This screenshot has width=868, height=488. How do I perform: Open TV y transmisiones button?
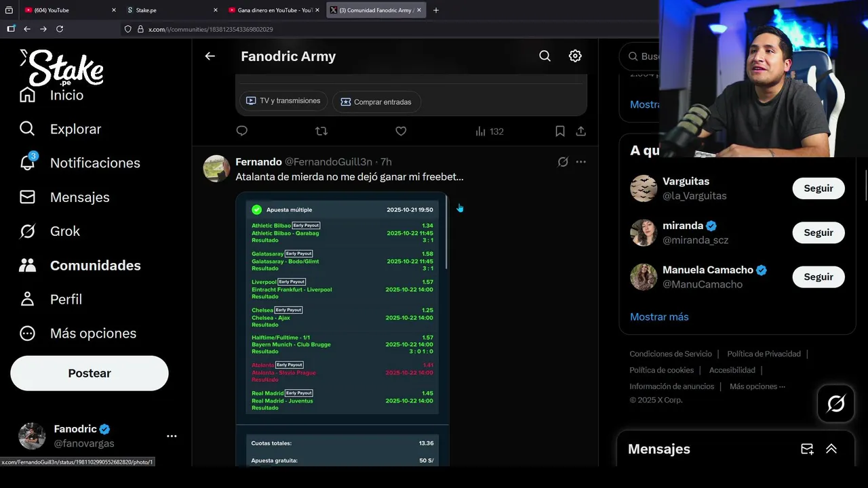pyautogui.click(x=282, y=101)
